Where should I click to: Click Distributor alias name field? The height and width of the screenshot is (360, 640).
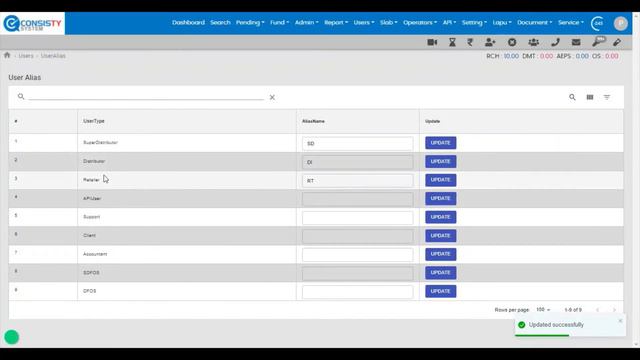358,162
